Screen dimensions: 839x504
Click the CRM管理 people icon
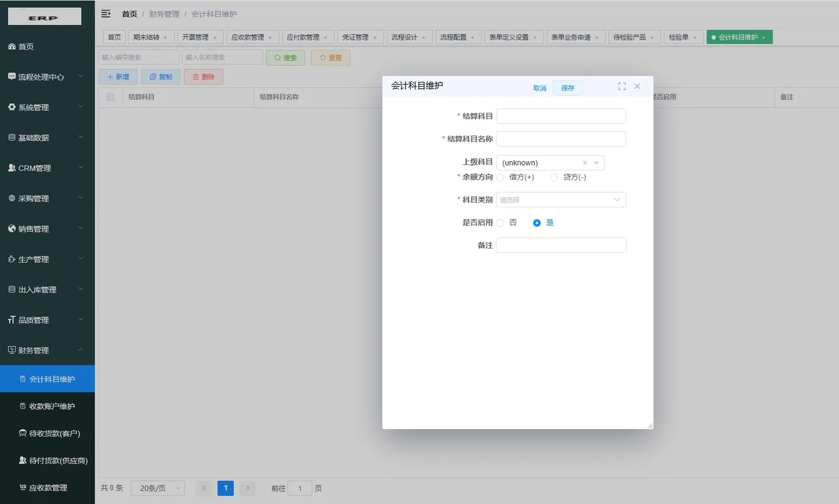point(11,168)
